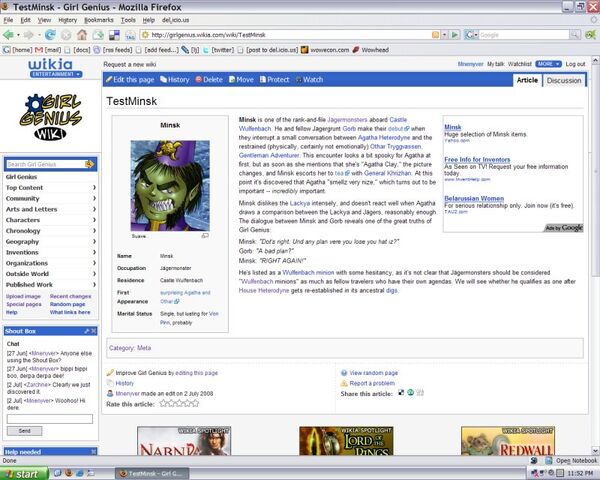Expand Community sidebar menu

tap(51, 198)
